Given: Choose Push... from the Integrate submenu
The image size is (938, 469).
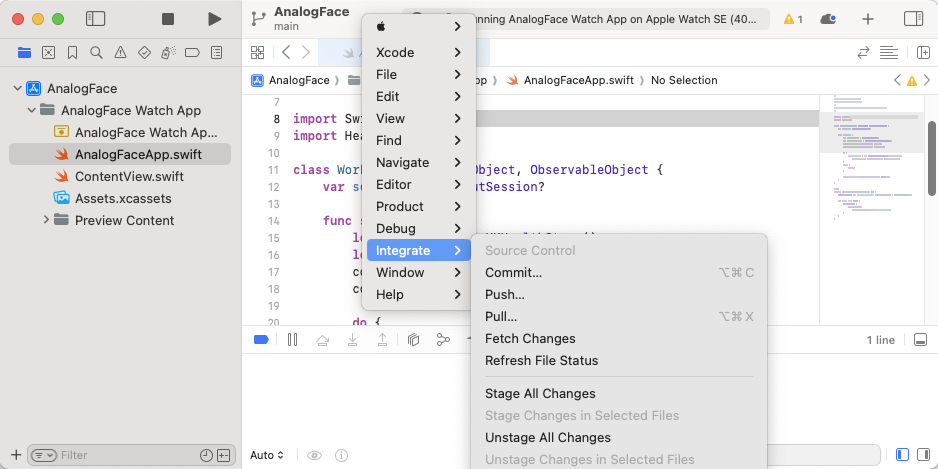Looking at the screenshot, I should pyautogui.click(x=619, y=295).
